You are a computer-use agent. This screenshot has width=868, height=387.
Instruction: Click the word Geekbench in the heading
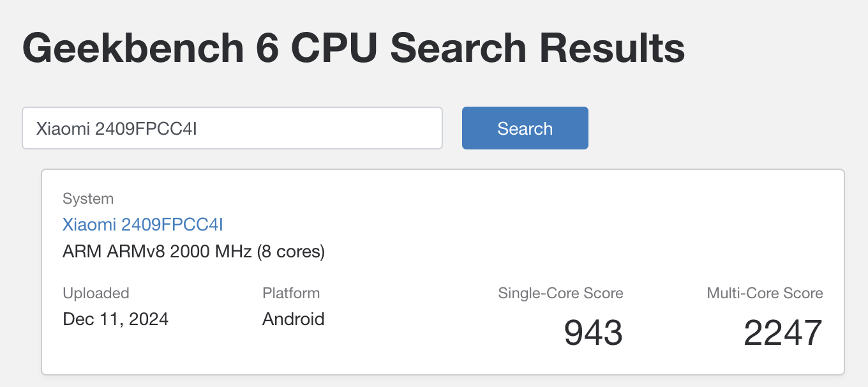(x=133, y=49)
